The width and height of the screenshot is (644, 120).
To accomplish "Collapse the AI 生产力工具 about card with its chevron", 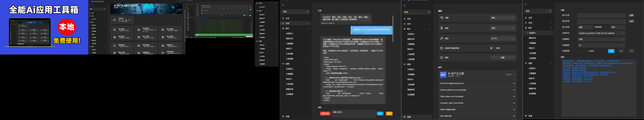I will 514,75.
